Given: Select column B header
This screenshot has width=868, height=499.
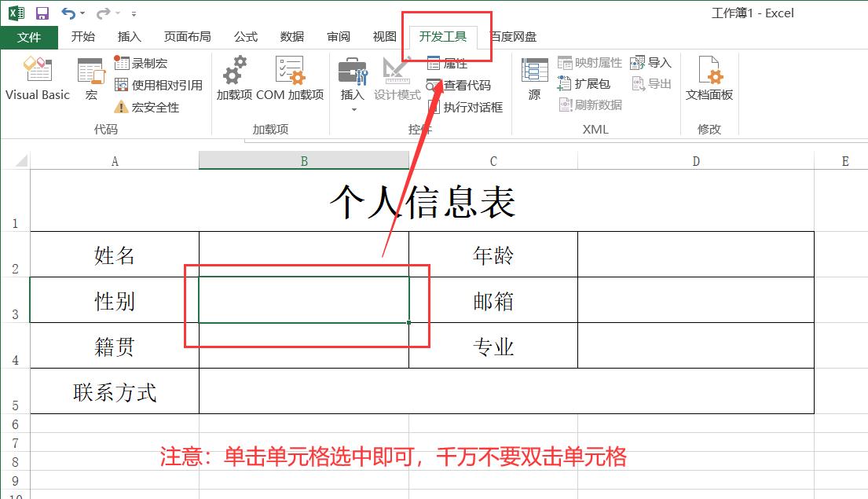Looking at the screenshot, I should 304,161.
